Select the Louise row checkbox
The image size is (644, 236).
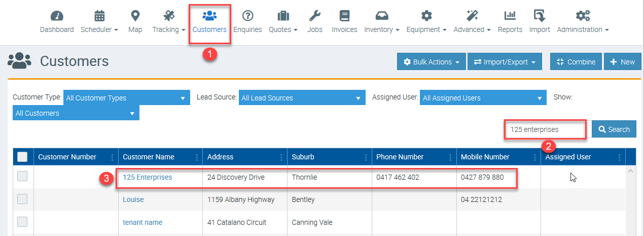click(x=22, y=199)
